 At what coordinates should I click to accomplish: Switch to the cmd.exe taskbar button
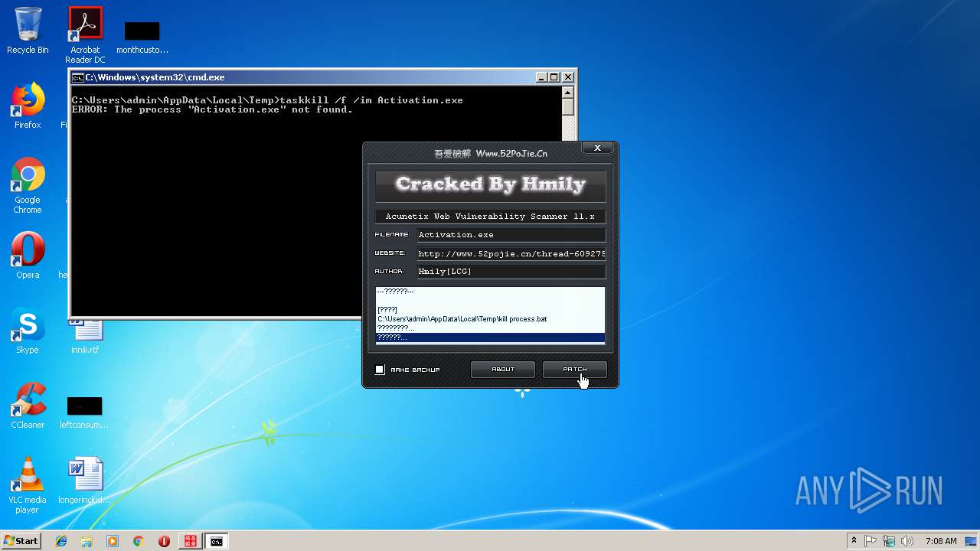tap(217, 541)
